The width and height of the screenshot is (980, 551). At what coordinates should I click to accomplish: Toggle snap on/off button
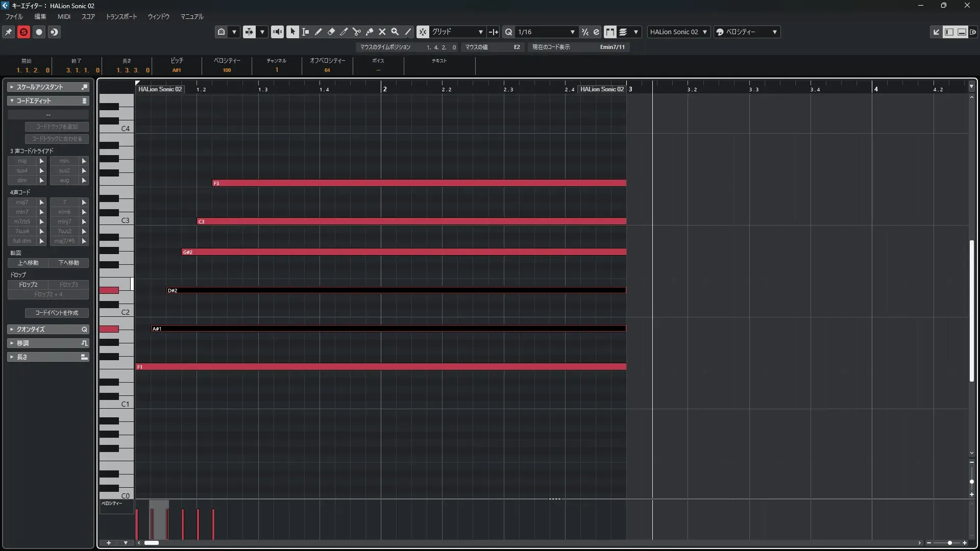[x=423, y=32]
